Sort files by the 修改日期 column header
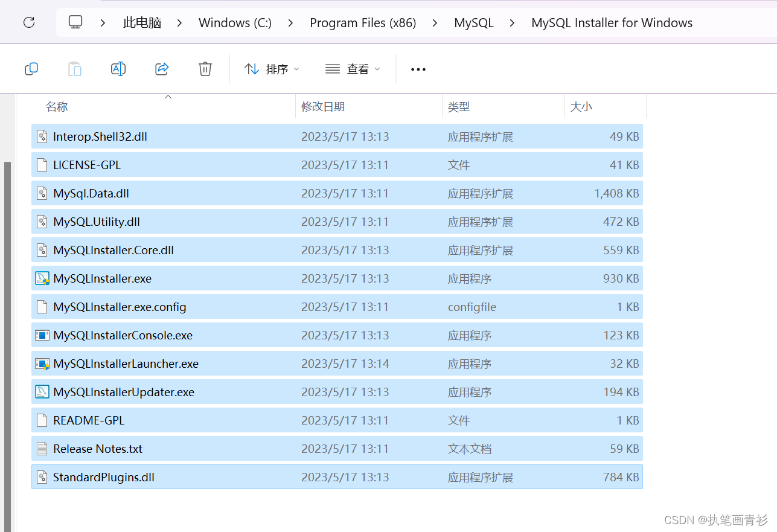Screen dimensions: 777x532 point(323,106)
